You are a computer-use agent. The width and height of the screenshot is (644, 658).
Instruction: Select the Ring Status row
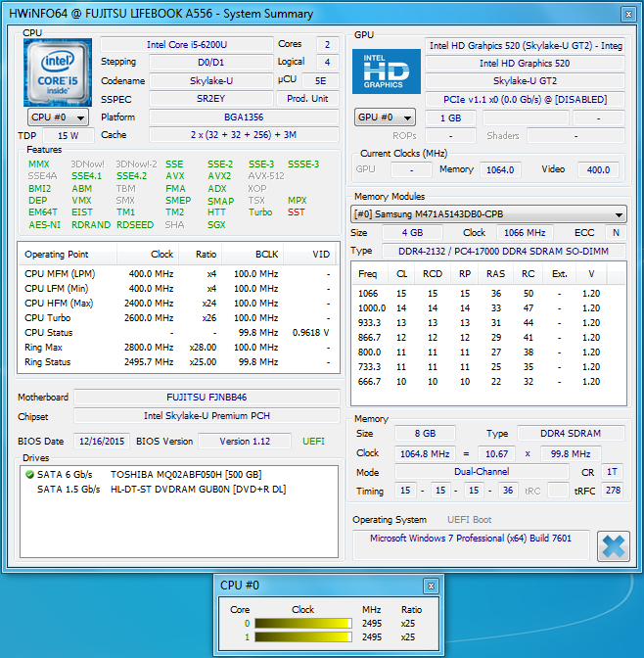pos(178,362)
